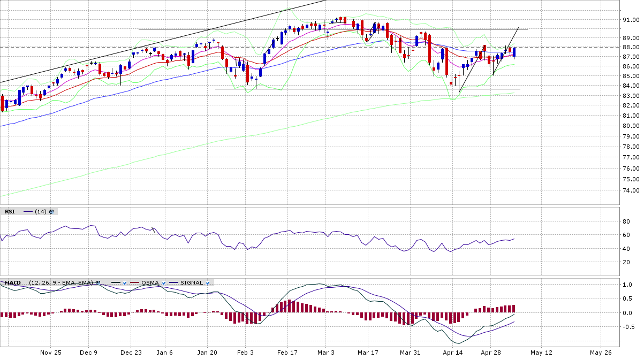This screenshot has height=360, width=644.
Task: Click the RSI panel label
Action: click(x=10, y=211)
